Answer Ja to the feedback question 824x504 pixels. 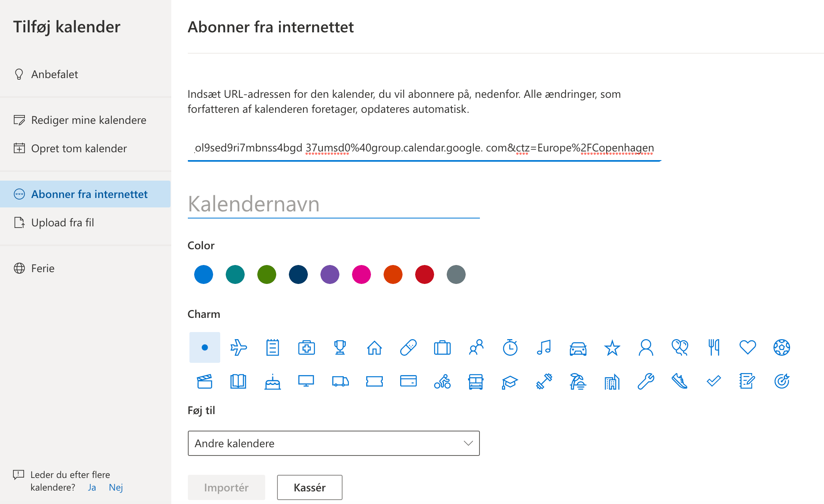coord(92,487)
